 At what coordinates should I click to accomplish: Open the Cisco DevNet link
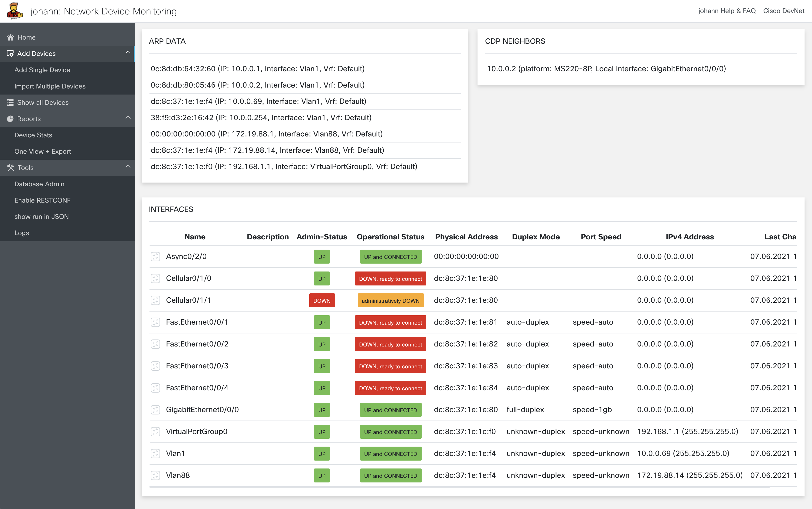(783, 11)
